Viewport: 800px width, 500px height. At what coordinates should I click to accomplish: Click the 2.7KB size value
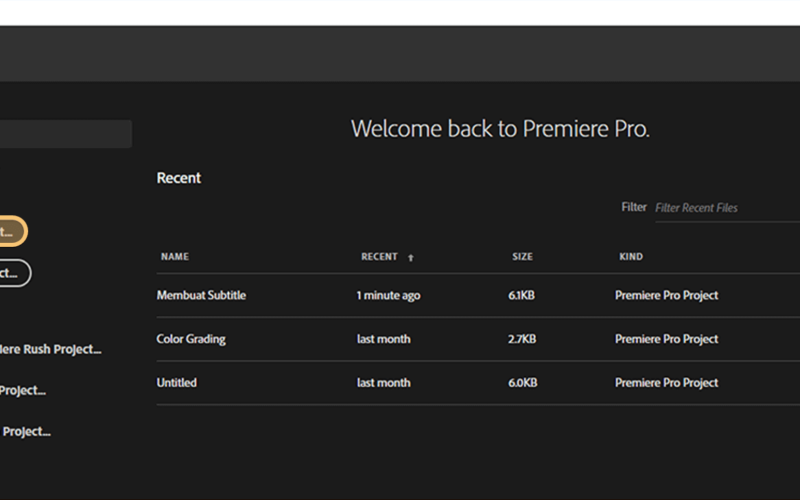tap(522, 339)
